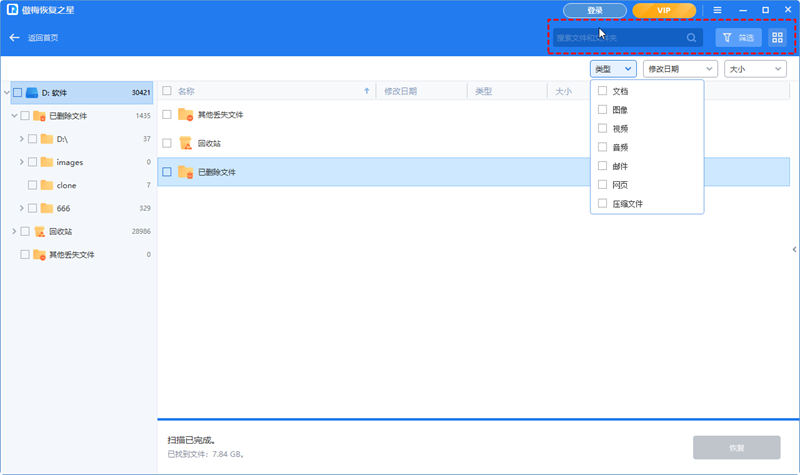Tick checkbox for 已删除文件 row in list
This screenshot has width=800, height=475.
[167, 172]
